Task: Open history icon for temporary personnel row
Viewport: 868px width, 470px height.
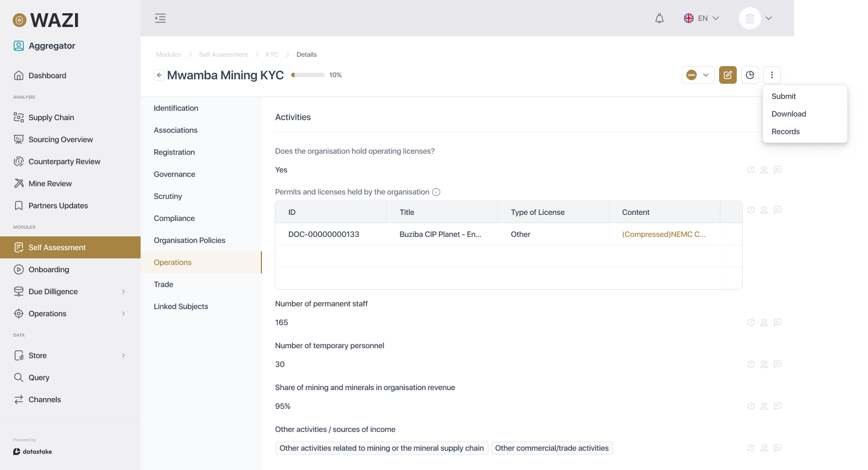Action: [x=751, y=364]
